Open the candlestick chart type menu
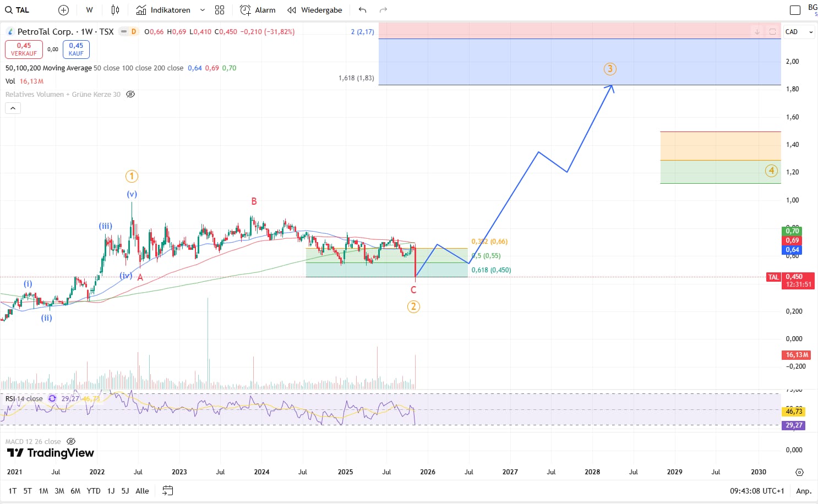This screenshot has width=818, height=504. click(x=115, y=10)
